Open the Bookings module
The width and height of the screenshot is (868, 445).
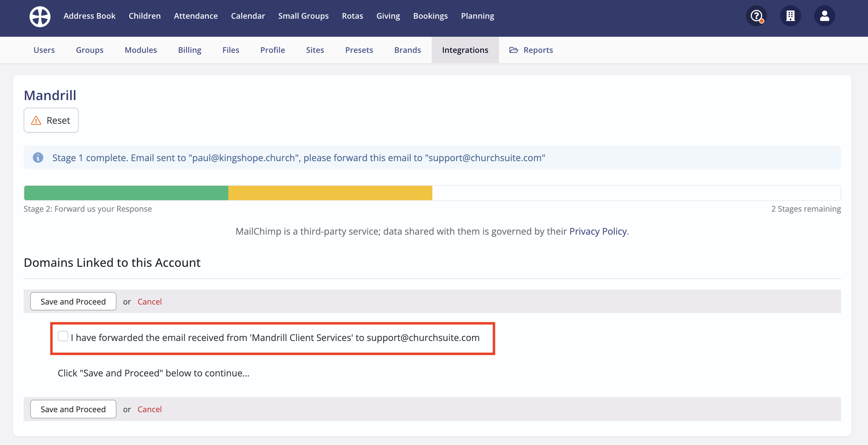[x=430, y=16]
